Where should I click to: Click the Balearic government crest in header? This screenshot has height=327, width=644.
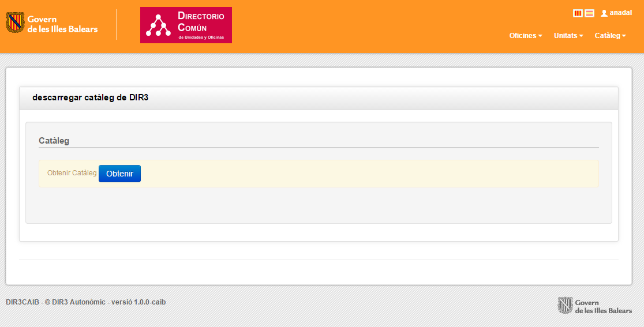click(16, 23)
